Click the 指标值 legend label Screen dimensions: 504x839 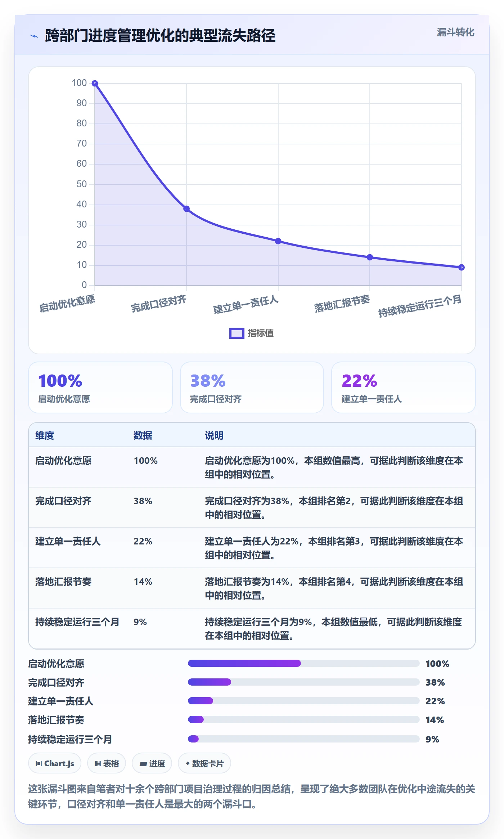coord(261,333)
